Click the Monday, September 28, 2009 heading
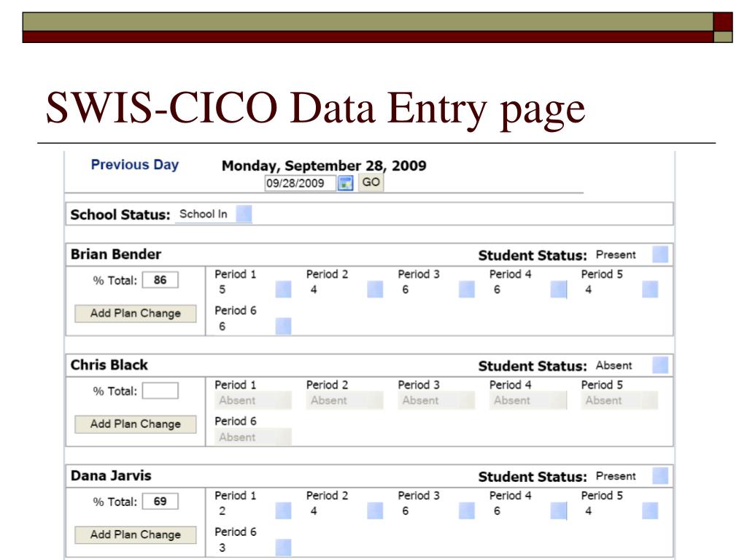The height and width of the screenshot is (560, 747). pos(324,166)
